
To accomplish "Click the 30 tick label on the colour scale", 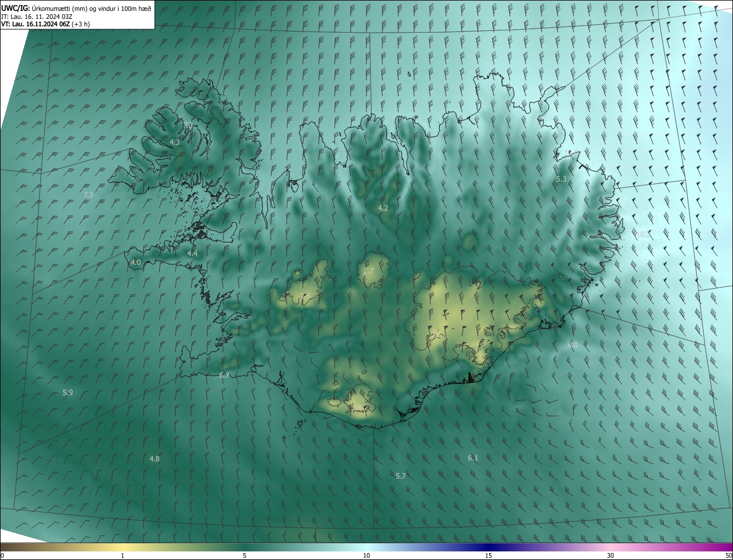I will [x=610, y=556].
